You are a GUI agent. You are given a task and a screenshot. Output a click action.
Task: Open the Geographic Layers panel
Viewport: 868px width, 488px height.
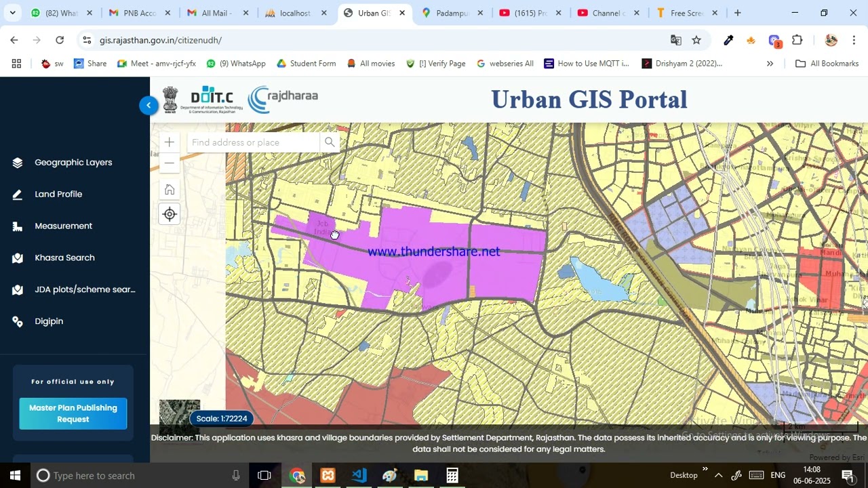point(73,163)
